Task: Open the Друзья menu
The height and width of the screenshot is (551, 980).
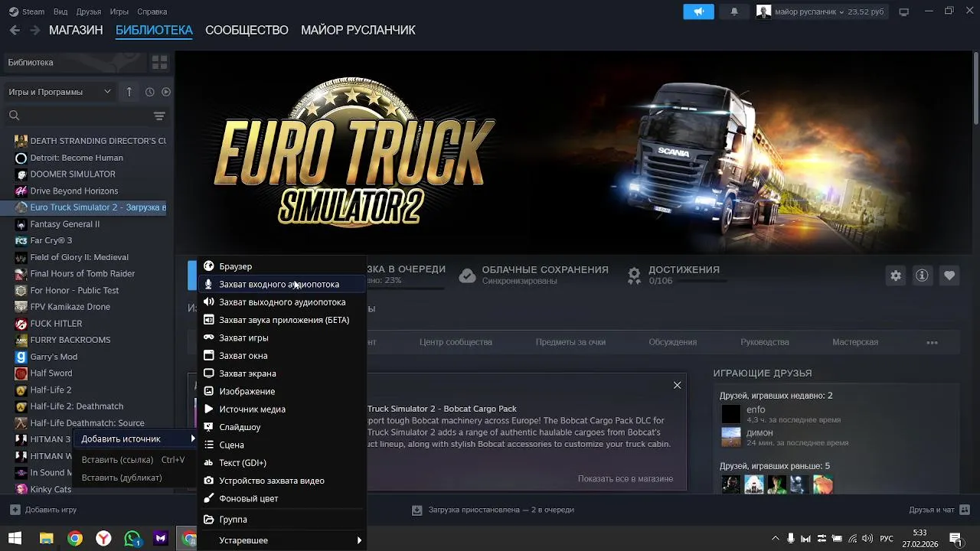Action: tap(89, 11)
